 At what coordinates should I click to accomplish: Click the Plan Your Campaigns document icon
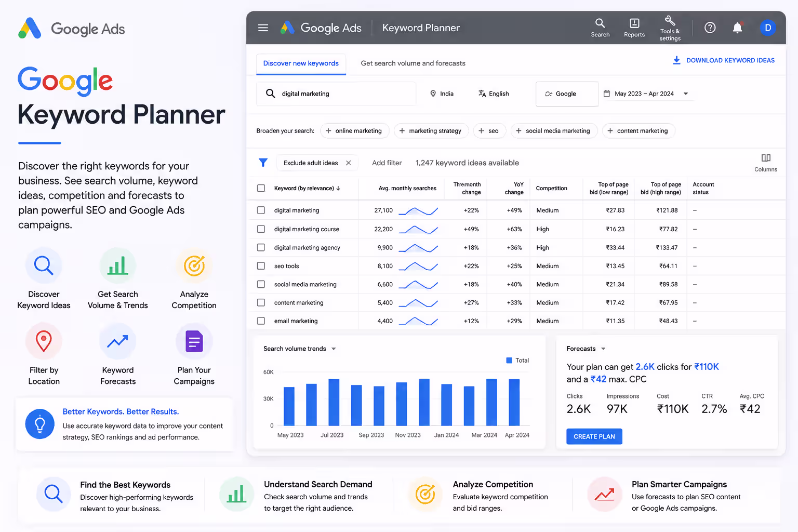click(194, 341)
